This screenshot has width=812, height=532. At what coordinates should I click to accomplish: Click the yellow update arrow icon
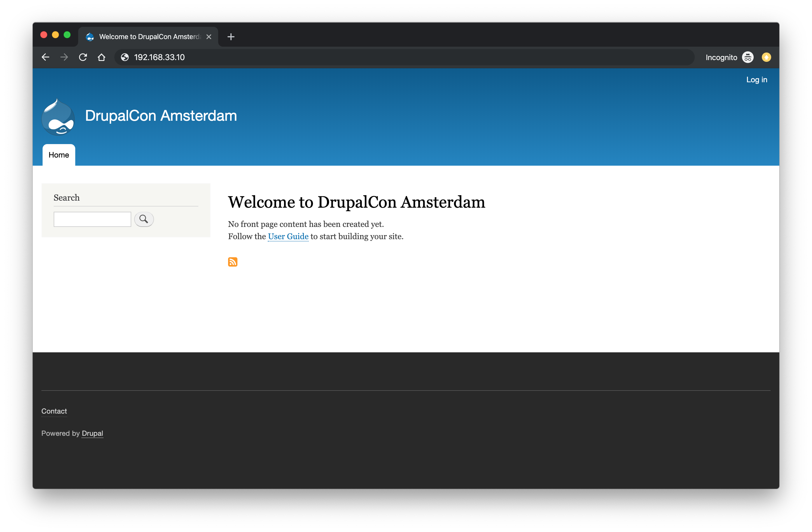(766, 57)
